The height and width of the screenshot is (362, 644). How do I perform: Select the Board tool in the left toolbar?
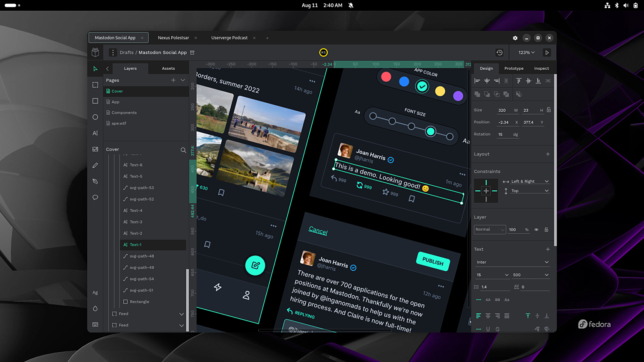click(95, 85)
